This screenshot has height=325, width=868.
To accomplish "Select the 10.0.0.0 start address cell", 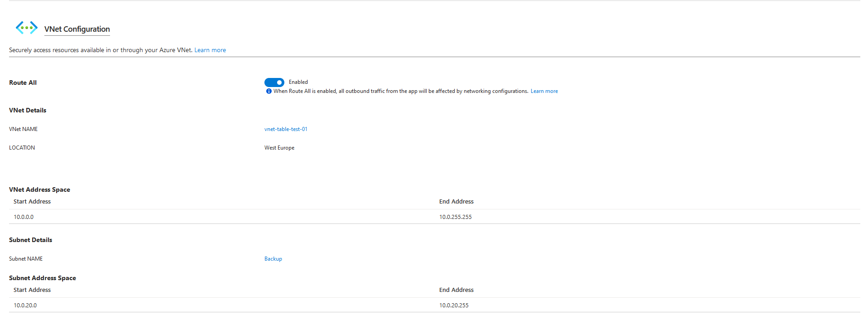I will click(24, 217).
